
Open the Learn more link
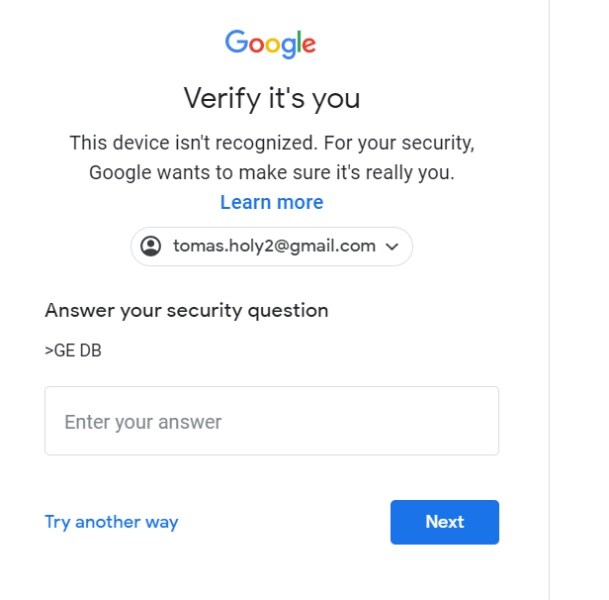272,202
